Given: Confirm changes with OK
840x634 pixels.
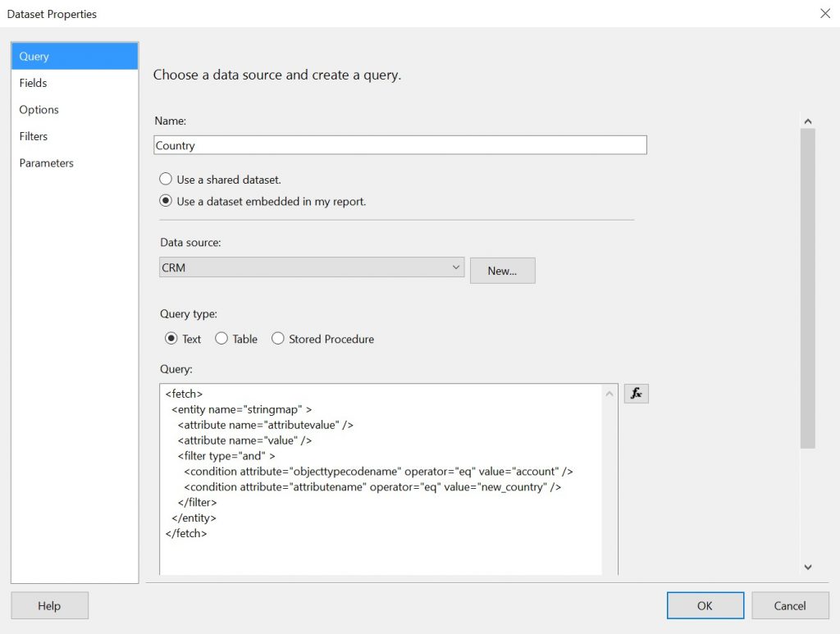Looking at the screenshot, I should [705, 605].
